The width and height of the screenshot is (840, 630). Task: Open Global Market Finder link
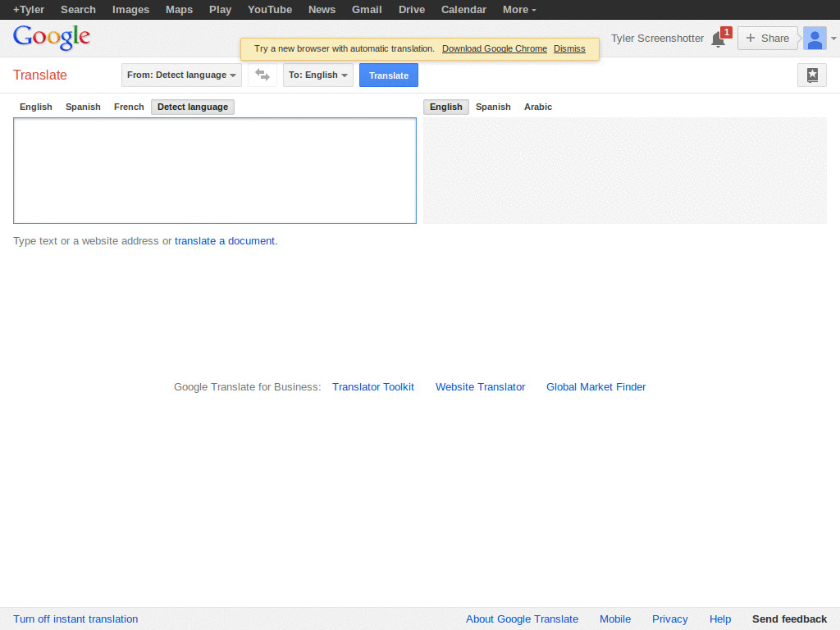coord(596,387)
